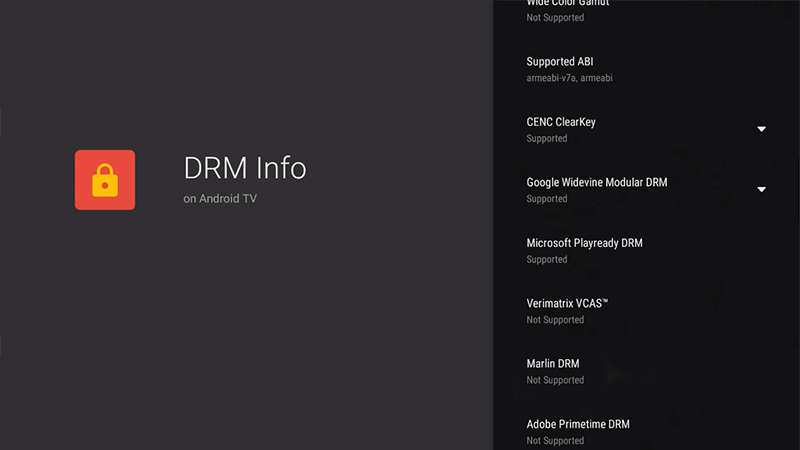Click 'Not Supported' status under Verimatrix VCAS
Screen dimensions: 800x450
pos(555,319)
